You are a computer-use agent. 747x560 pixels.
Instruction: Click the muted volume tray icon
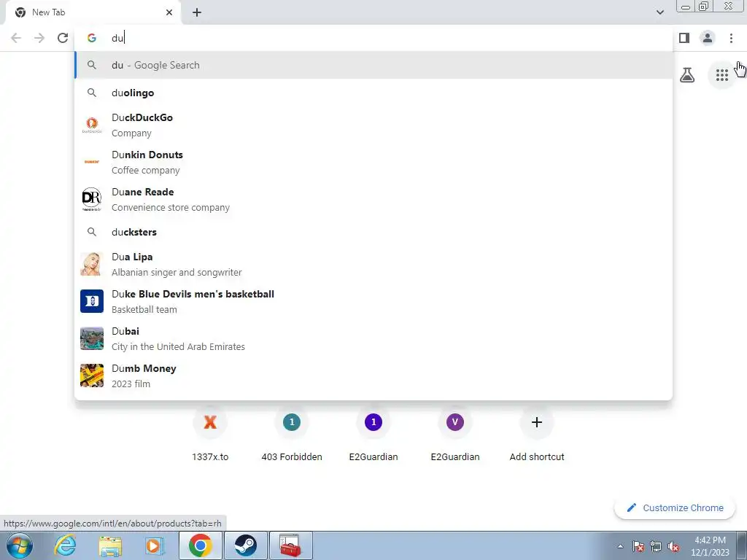point(673,546)
